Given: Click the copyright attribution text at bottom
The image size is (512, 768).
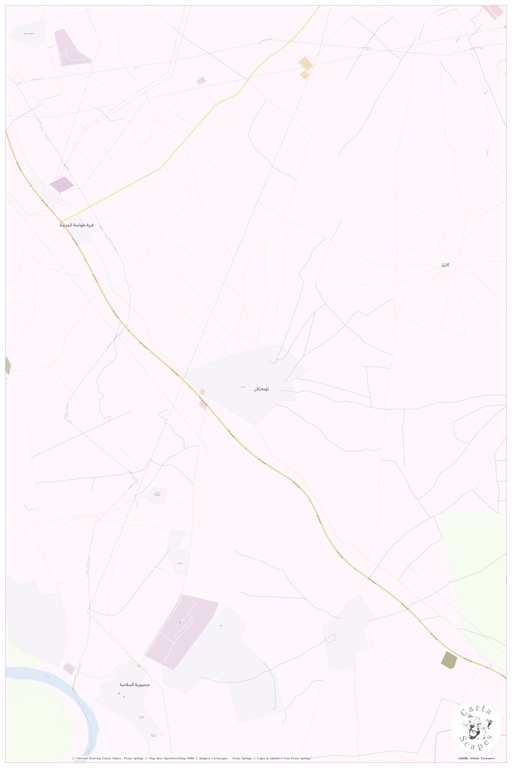Looking at the screenshot, I should tap(192, 758).
